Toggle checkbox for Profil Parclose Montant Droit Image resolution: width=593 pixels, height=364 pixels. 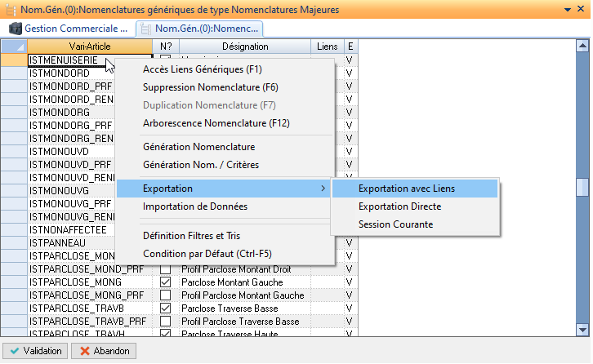tap(166, 269)
